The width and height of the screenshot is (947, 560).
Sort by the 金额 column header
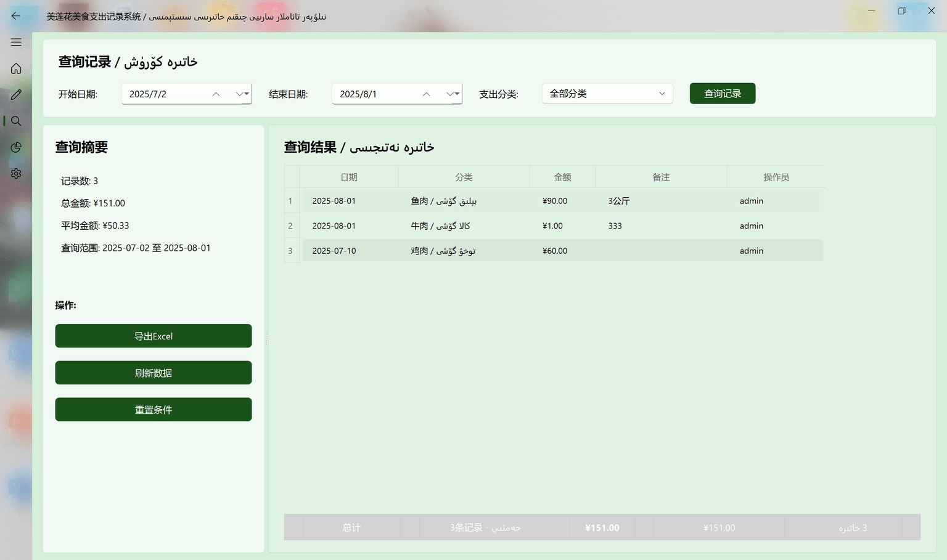562,177
